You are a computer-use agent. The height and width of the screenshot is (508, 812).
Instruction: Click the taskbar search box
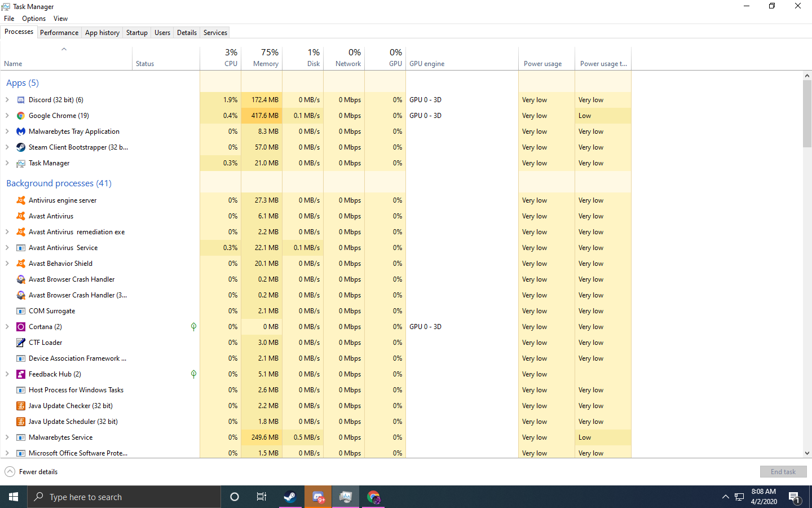coord(124,497)
